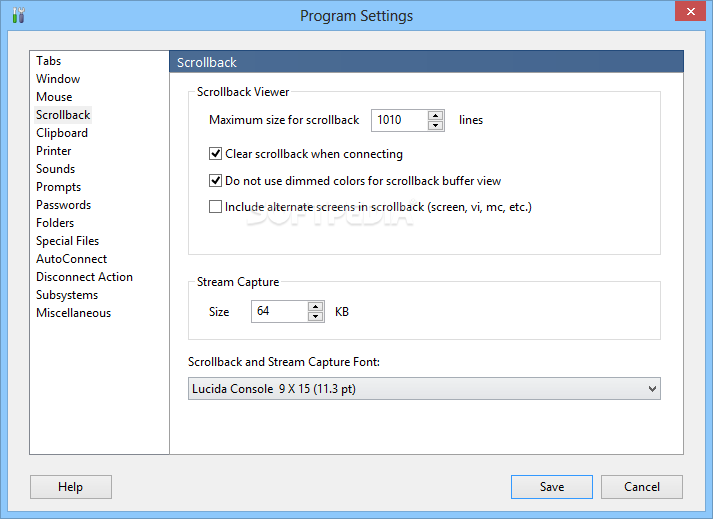Viewport: 713px width, 519px height.
Task: Open Miscellaneous settings category
Action: pos(73,313)
